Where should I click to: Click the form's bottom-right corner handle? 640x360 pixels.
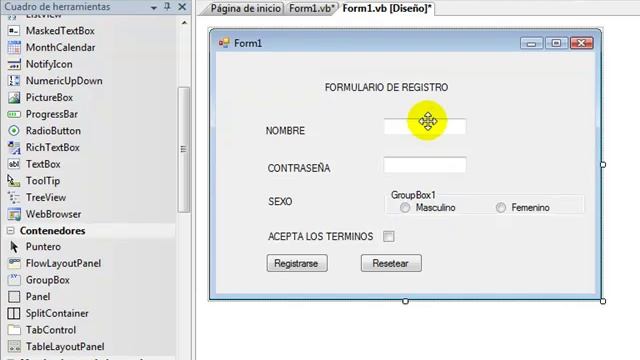coord(603,301)
